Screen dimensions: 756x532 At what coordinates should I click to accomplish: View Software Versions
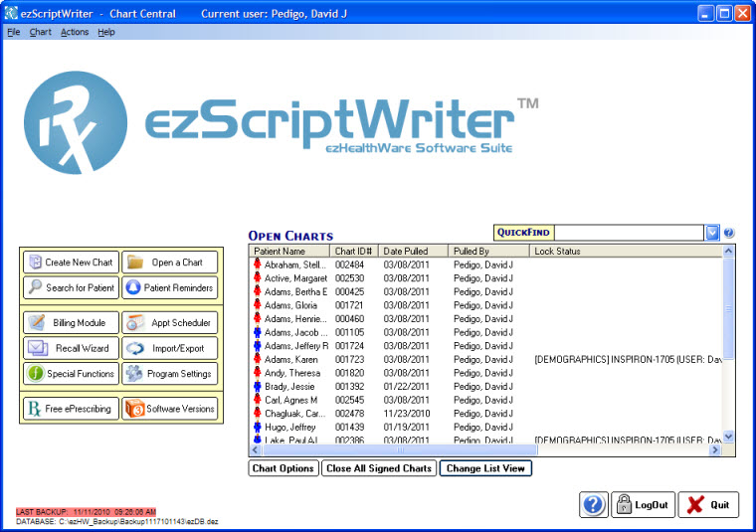170,409
